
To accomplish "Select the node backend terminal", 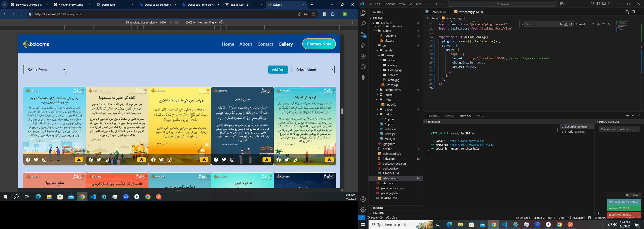I will point(577,131).
